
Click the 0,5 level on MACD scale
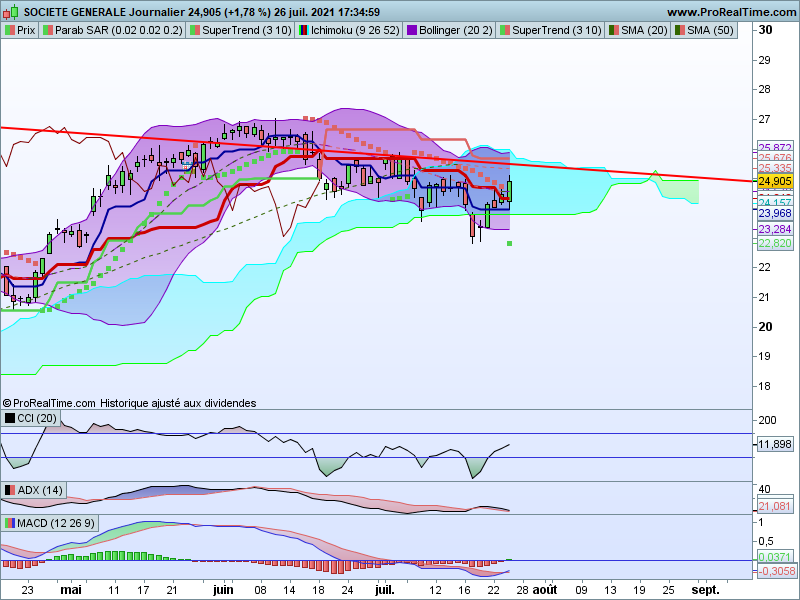[767, 541]
